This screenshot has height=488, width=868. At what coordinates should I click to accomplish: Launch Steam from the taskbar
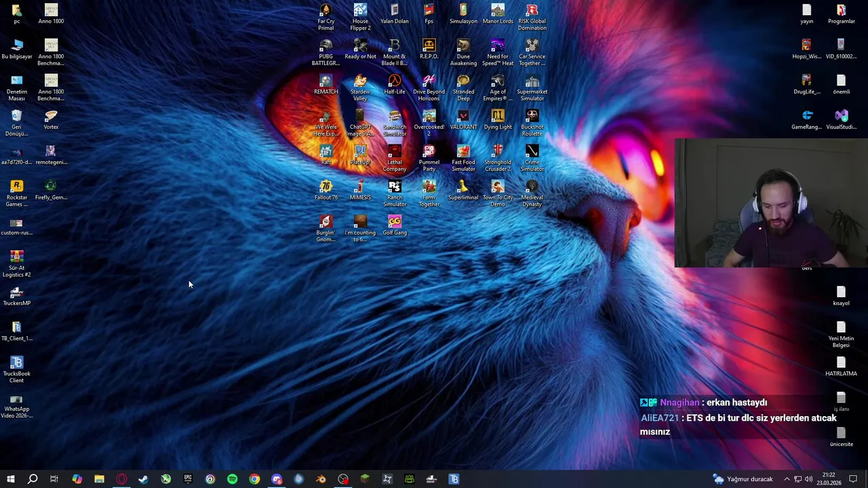pos(143,479)
